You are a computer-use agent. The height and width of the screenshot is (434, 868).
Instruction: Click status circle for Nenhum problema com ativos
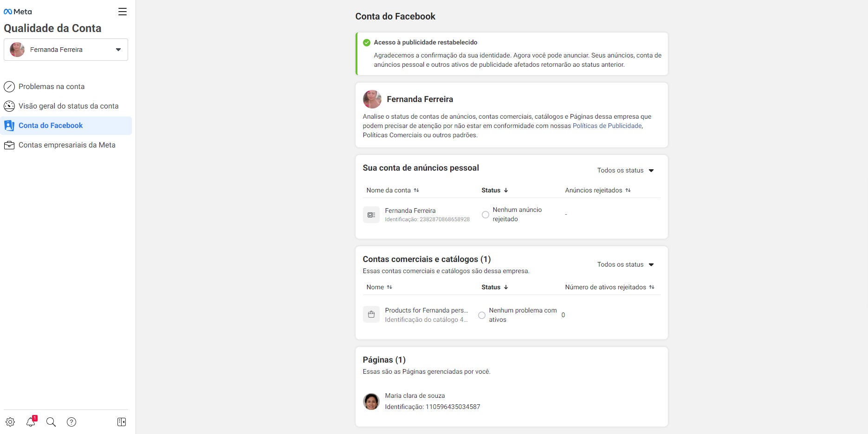pyautogui.click(x=482, y=315)
